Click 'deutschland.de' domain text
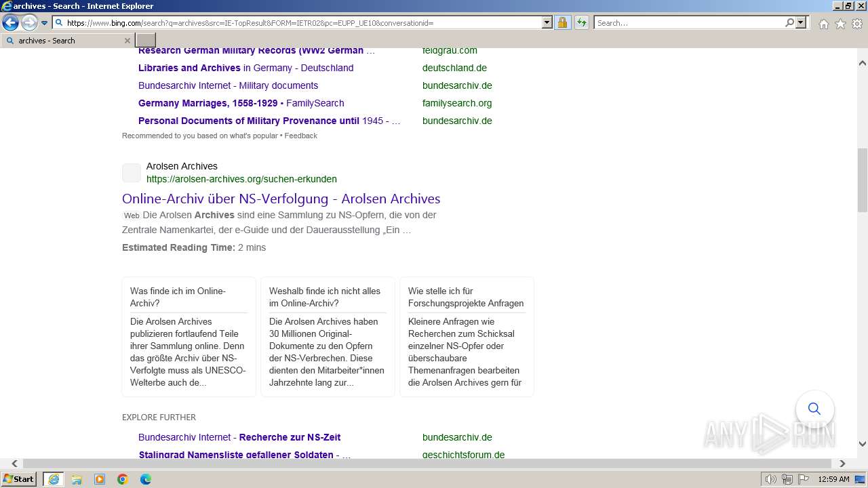This screenshot has height=488, width=868. click(454, 68)
